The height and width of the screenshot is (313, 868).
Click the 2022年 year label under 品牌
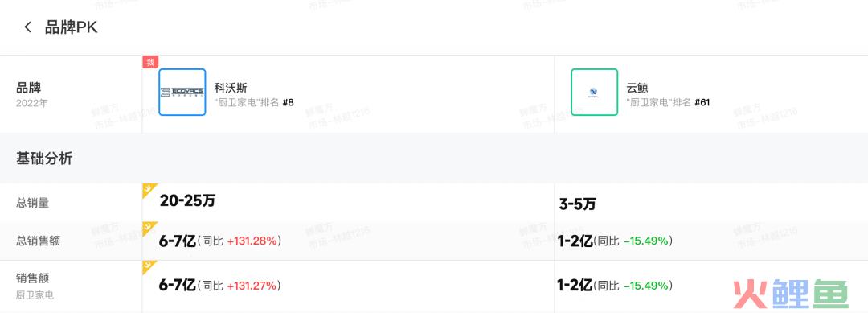32,103
